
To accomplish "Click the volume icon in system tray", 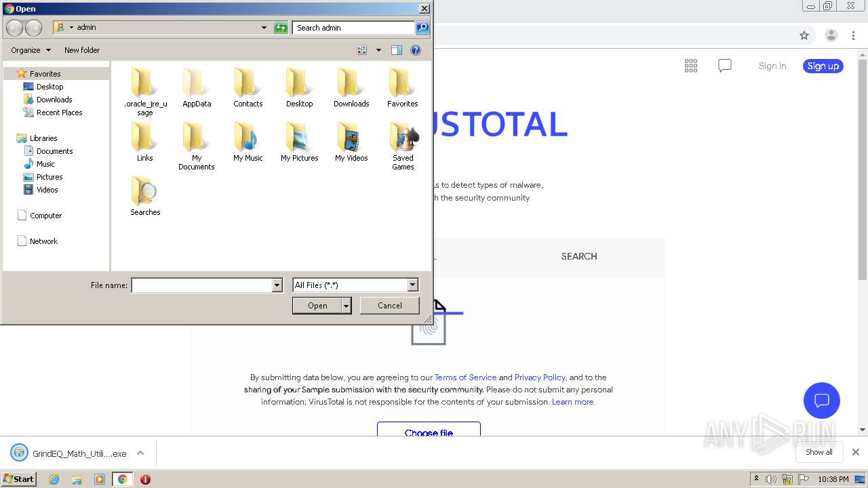I will coord(771,479).
